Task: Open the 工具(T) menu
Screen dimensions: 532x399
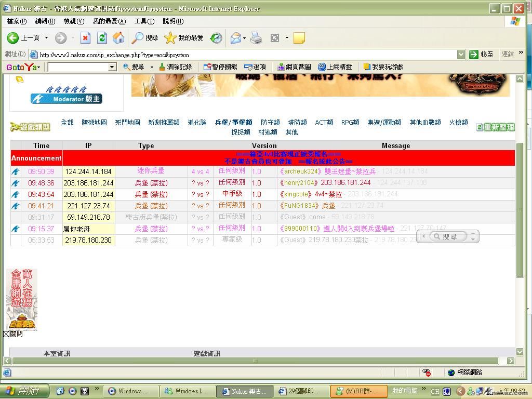Action: pyautogui.click(x=144, y=21)
